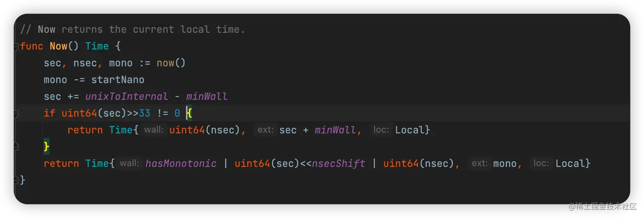Click the 'ext:' hint before sec + minWall
This screenshot has width=644, height=218.
265,130
